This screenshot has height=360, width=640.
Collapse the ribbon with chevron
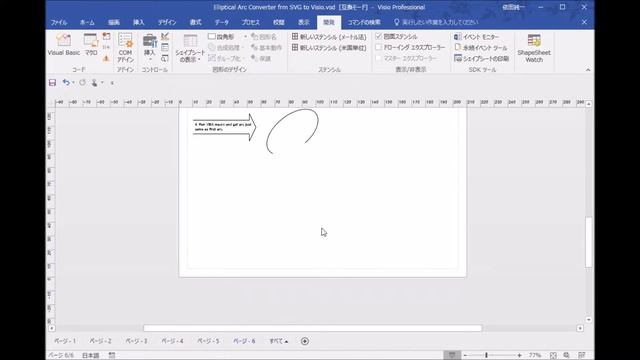coord(588,70)
